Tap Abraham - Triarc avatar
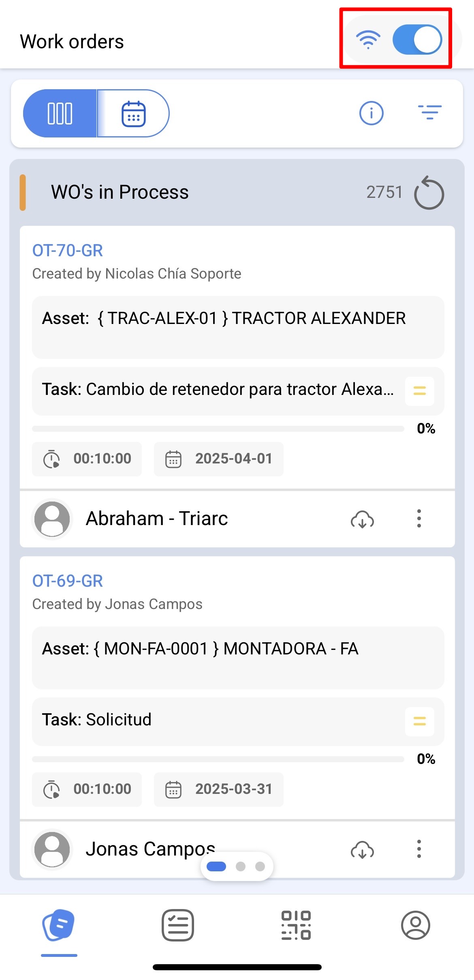Viewport: 474px width, 980px height. point(52,519)
